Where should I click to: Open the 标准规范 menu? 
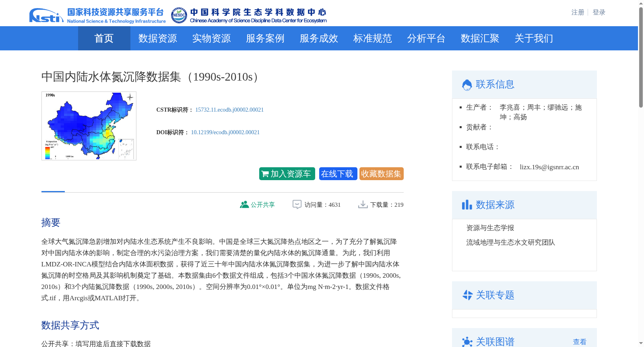(372, 38)
